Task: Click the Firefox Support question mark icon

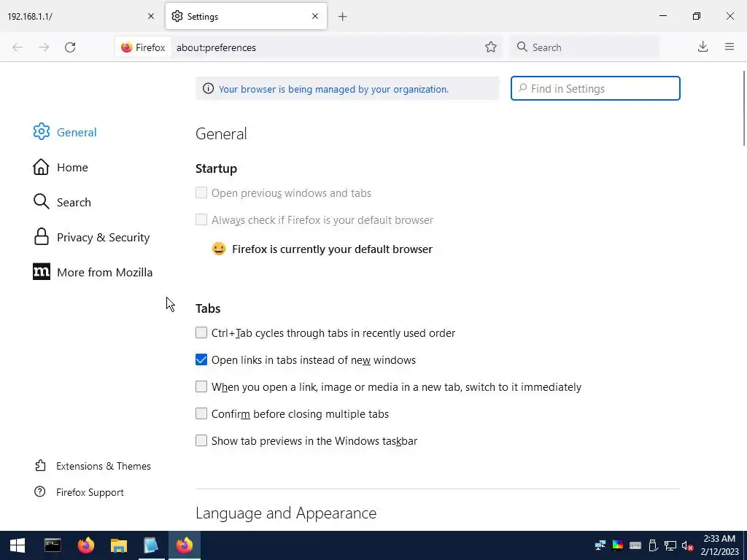Action: tap(40, 492)
